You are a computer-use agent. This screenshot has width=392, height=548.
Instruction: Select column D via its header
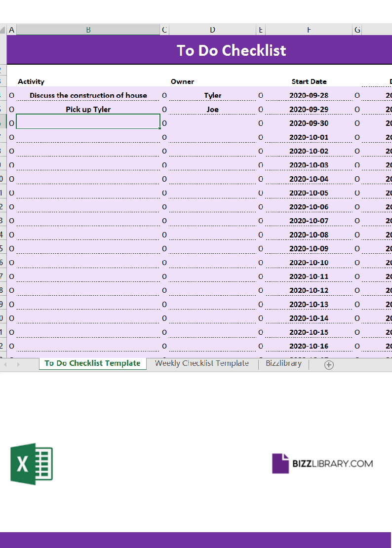(x=212, y=30)
